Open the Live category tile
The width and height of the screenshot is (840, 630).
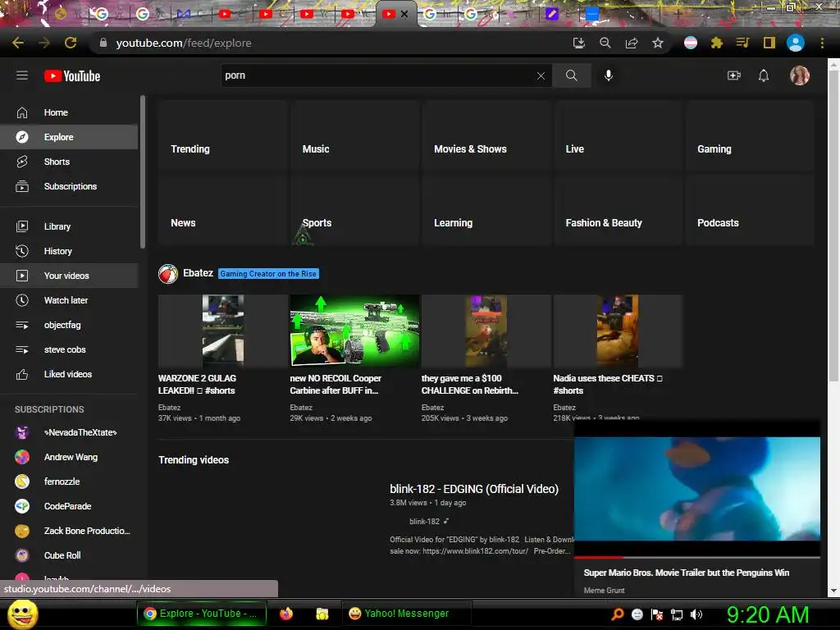(619, 136)
